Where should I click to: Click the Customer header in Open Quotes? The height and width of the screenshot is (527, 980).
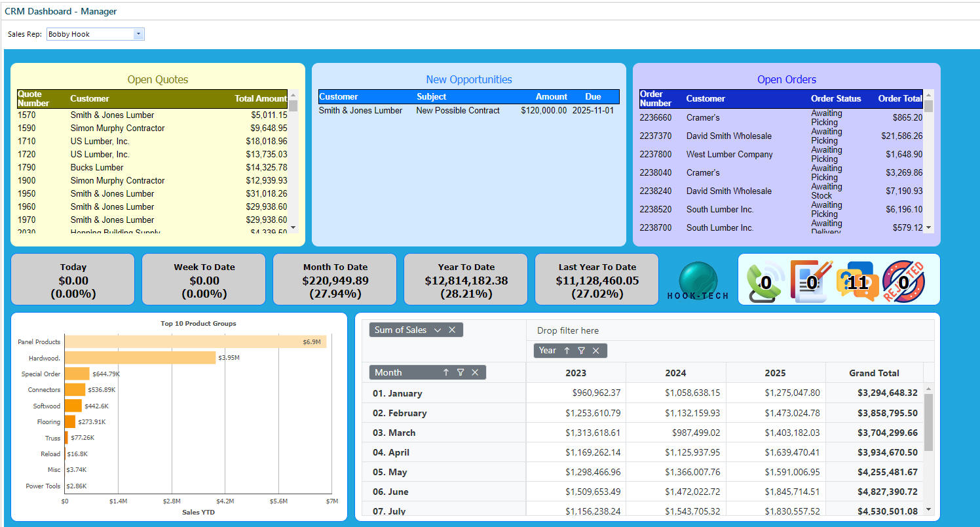click(x=90, y=98)
